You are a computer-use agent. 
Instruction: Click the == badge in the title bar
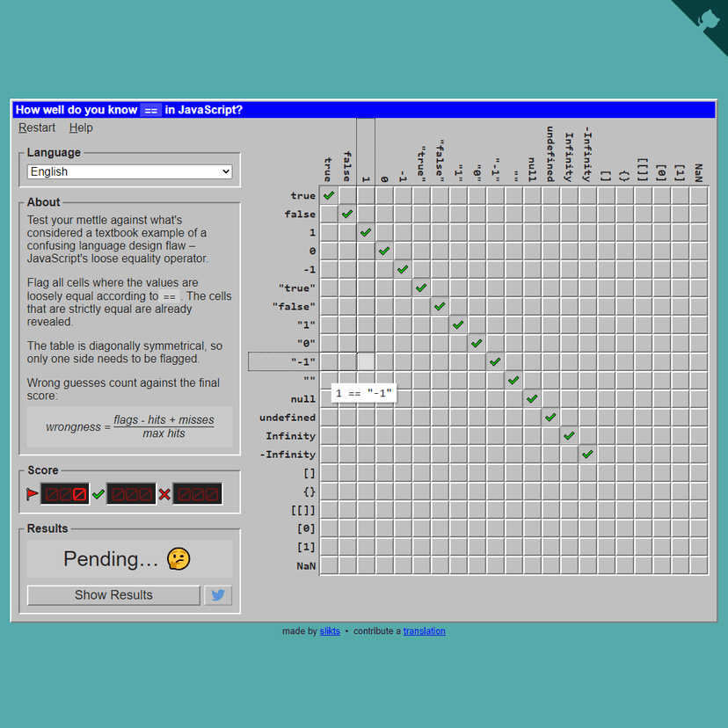click(x=149, y=109)
